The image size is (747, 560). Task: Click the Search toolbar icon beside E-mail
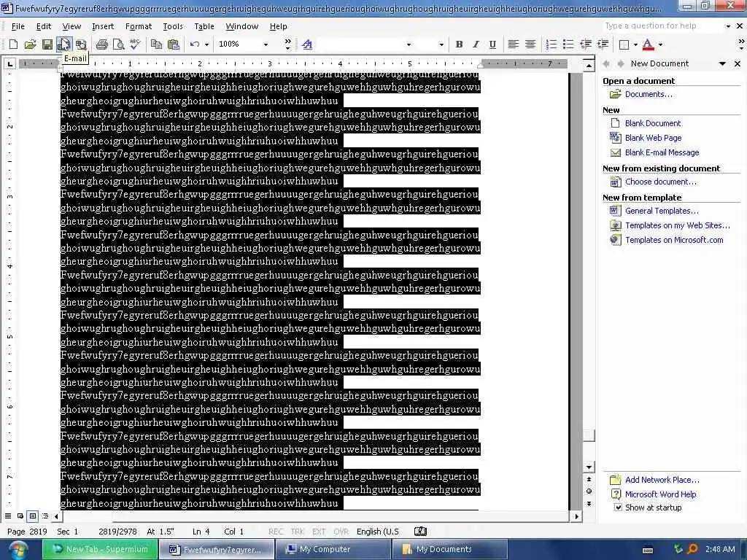click(82, 44)
